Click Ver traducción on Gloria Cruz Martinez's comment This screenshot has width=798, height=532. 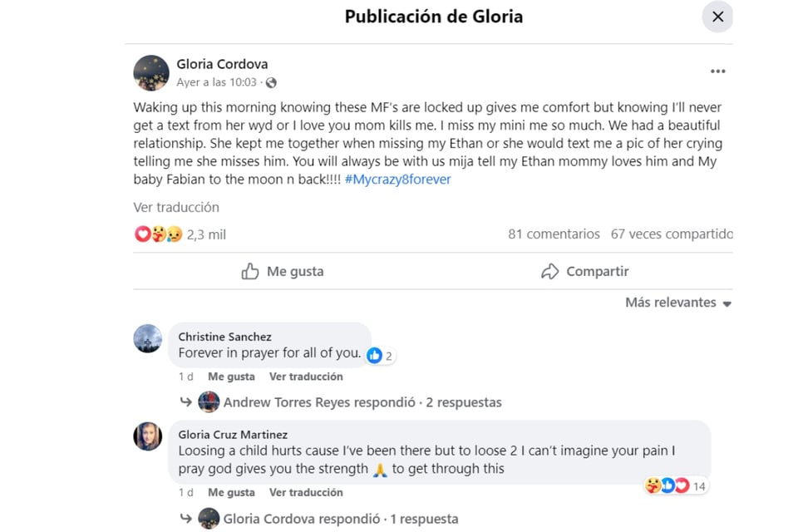(306, 492)
